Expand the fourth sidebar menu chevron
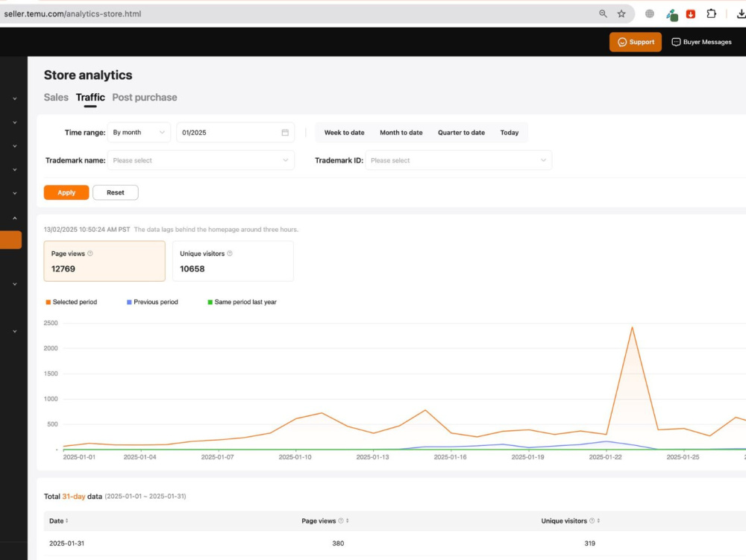Image resolution: width=746 pixels, height=560 pixels. [x=15, y=170]
